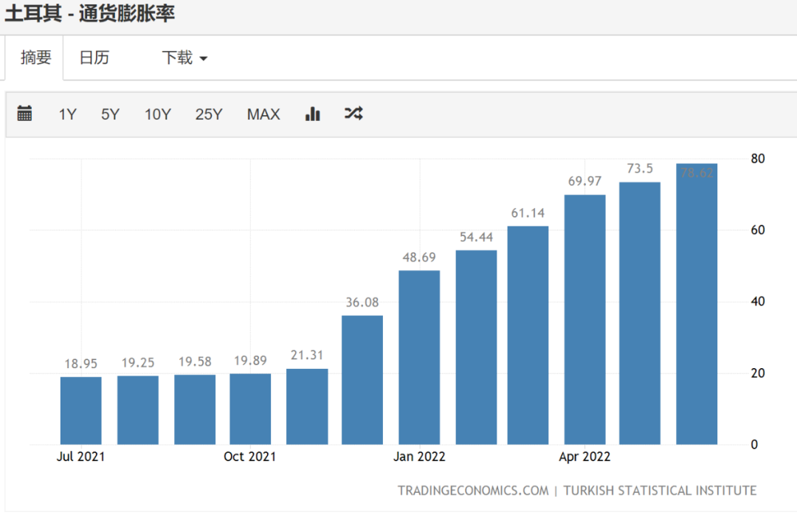
Task: Click the Apr 2022 axis label
Action: pos(584,456)
